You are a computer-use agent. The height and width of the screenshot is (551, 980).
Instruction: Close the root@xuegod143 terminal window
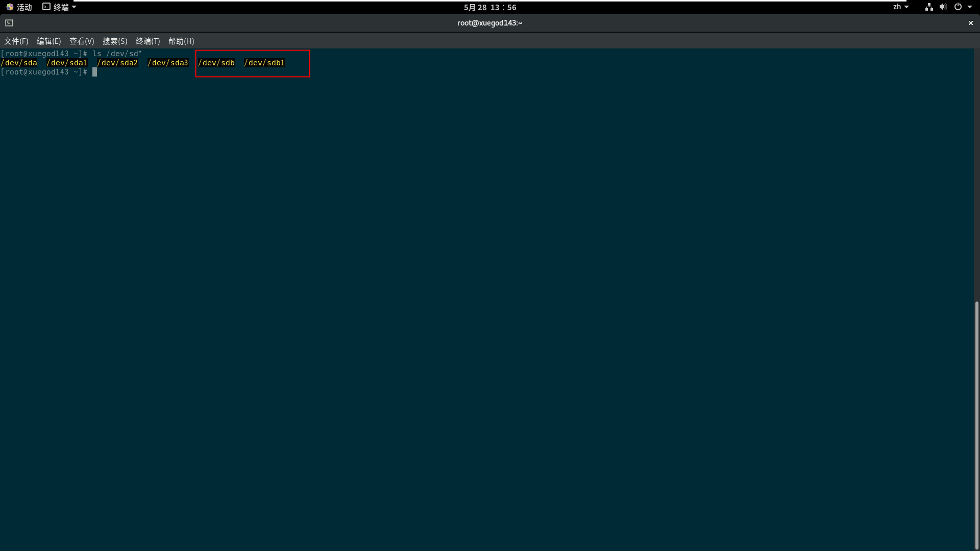(970, 23)
